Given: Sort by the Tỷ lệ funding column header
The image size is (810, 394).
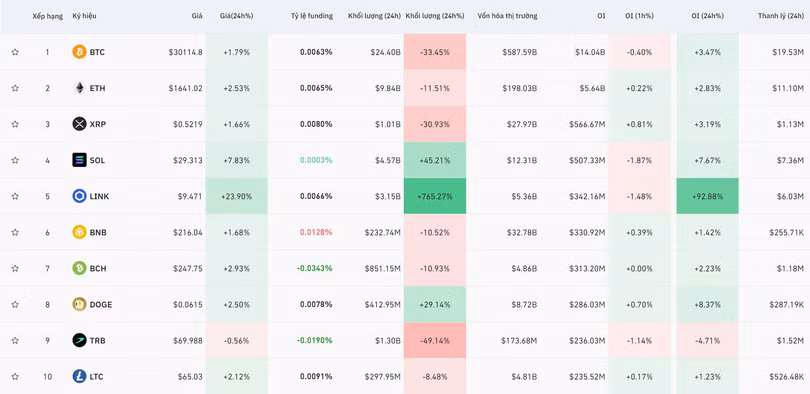Looking at the screenshot, I should (311, 16).
